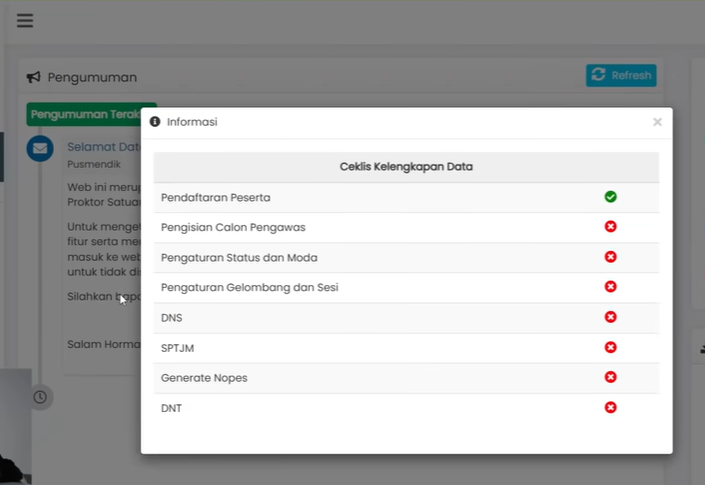
Task: Click the red cross beside DNS
Action: click(610, 317)
